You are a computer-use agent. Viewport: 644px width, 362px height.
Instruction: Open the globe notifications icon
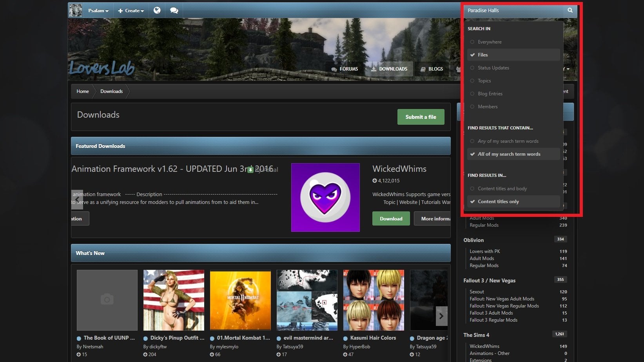tap(157, 11)
